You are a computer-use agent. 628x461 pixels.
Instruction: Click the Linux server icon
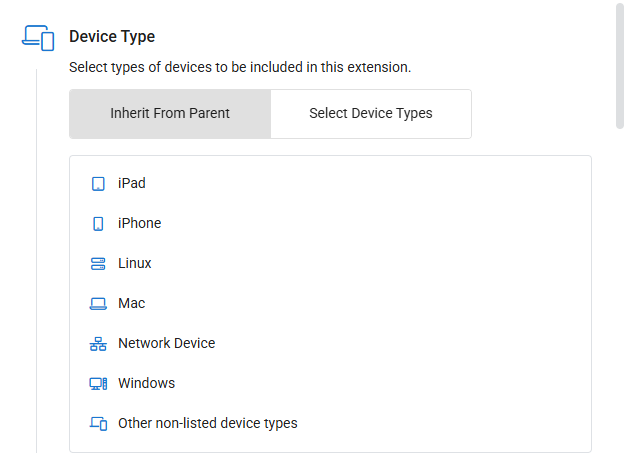(98, 264)
